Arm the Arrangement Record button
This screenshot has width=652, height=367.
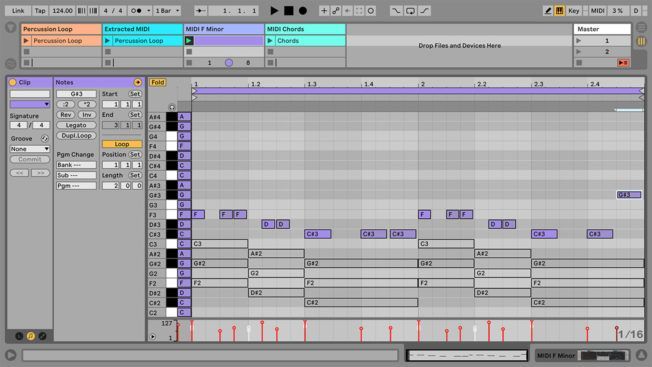[x=303, y=11]
